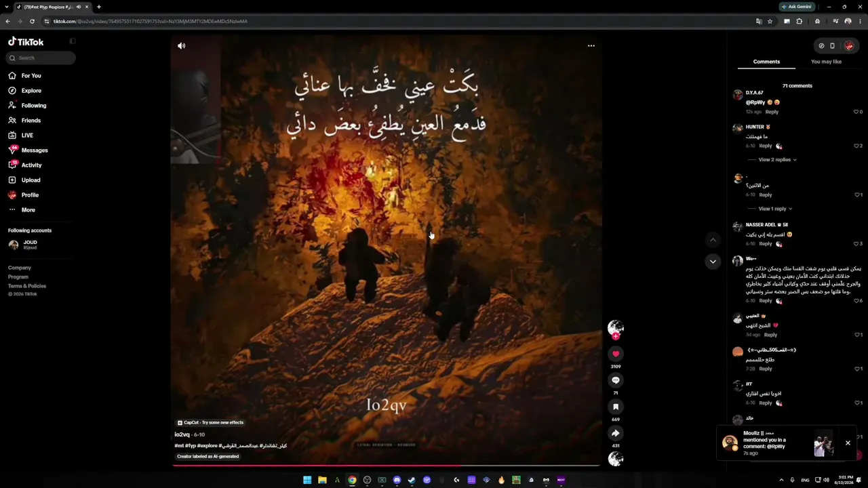Image resolution: width=868 pixels, height=488 pixels.
Task: Open the profile avatar in top-right pill
Action: pos(848,46)
